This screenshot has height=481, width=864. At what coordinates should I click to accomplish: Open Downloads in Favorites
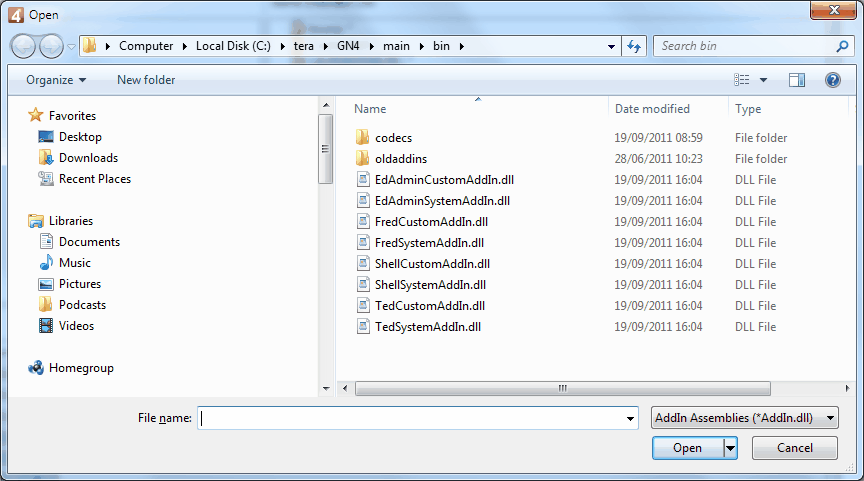pos(88,158)
